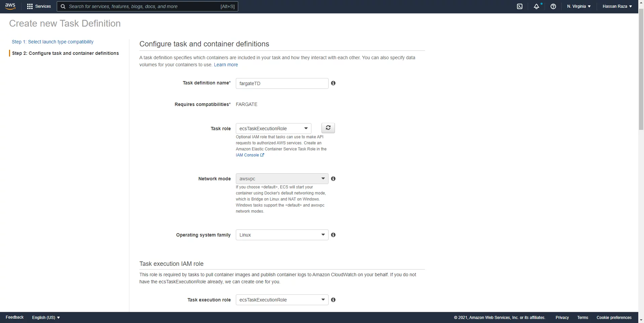Click the Services menu label
Screen dimensions: 644x323
[43, 6]
